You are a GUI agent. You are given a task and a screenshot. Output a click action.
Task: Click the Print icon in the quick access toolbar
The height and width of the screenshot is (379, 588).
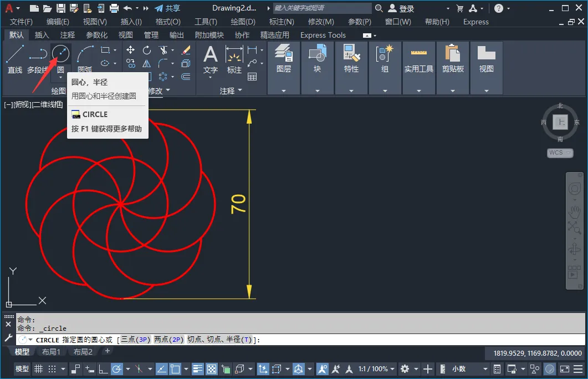[114, 8]
